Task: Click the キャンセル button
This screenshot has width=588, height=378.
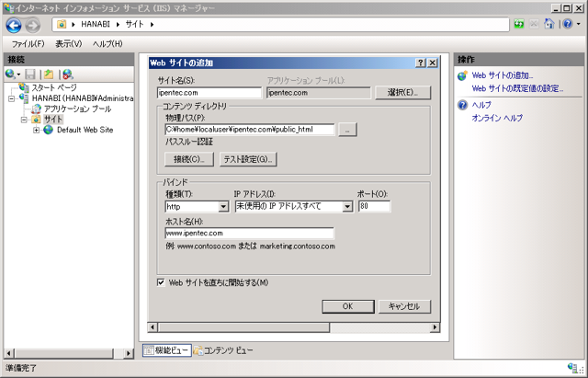Action: pyautogui.click(x=404, y=306)
